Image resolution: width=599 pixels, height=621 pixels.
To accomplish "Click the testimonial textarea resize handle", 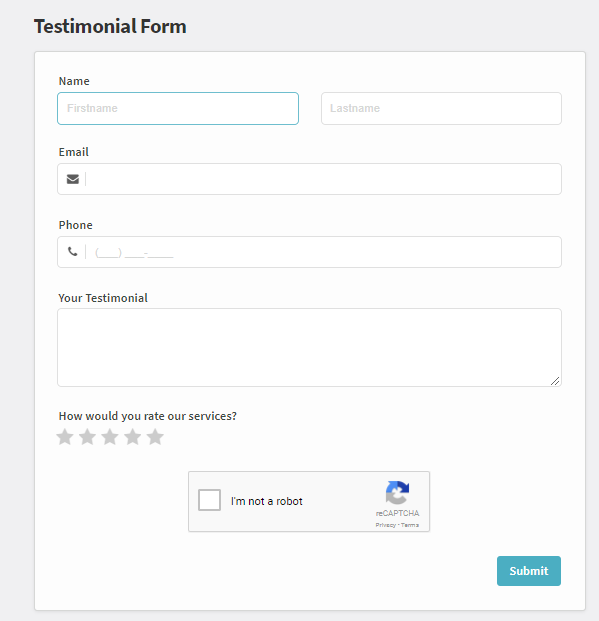I will tap(555, 381).
